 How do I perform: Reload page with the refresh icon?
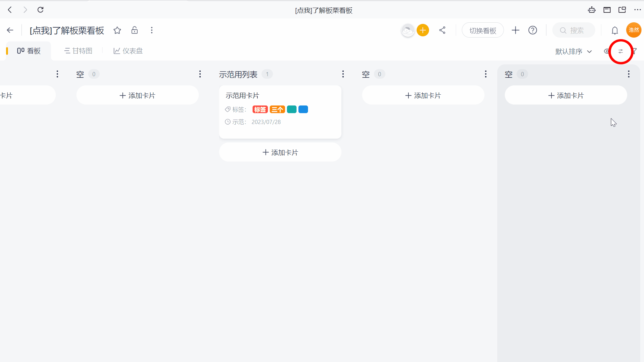tap(40, 10)
